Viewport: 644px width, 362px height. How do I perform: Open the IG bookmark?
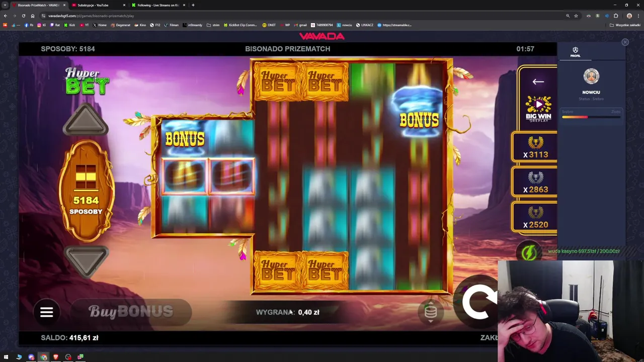point(41,25)
